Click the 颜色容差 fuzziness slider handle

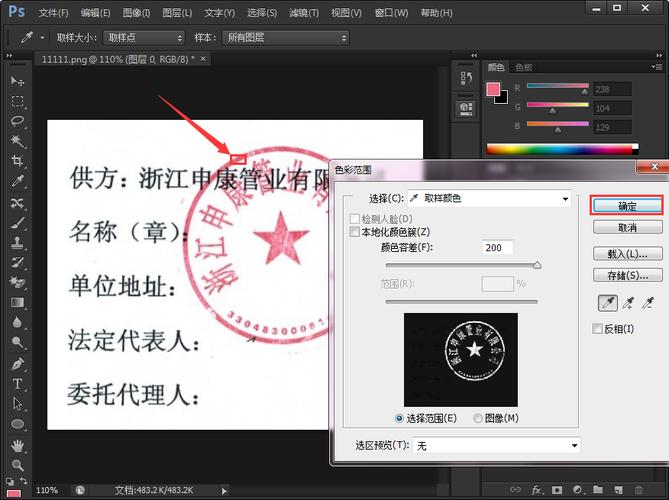537,265
